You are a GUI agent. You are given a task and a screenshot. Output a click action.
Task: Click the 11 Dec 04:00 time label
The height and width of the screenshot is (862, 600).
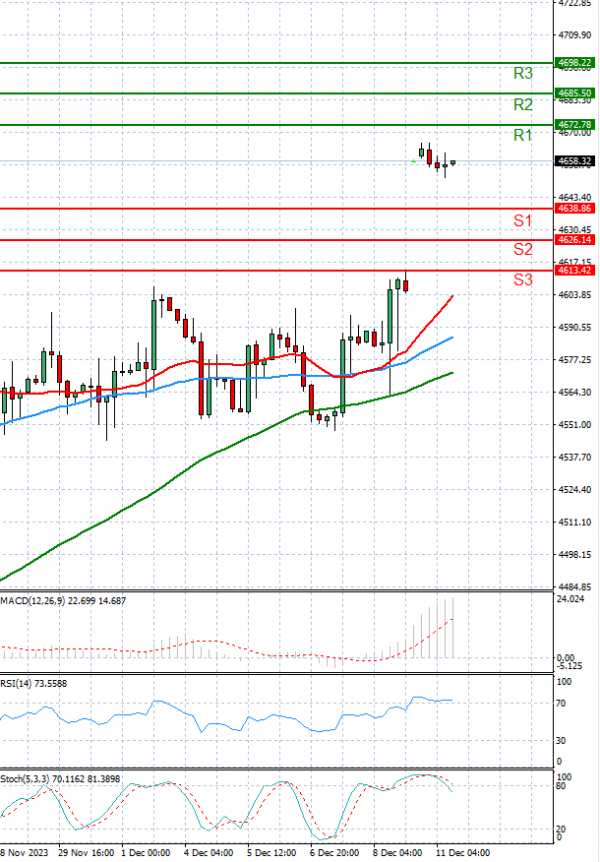click(462, 853)
